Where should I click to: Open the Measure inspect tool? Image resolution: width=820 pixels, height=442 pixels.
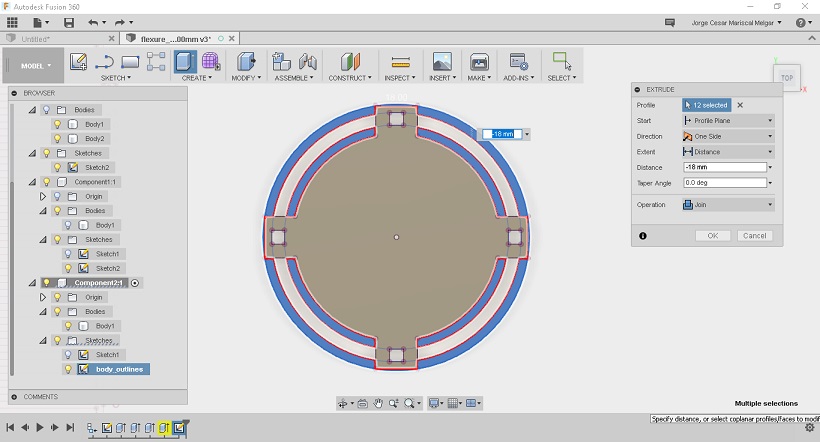coord(401,62)
